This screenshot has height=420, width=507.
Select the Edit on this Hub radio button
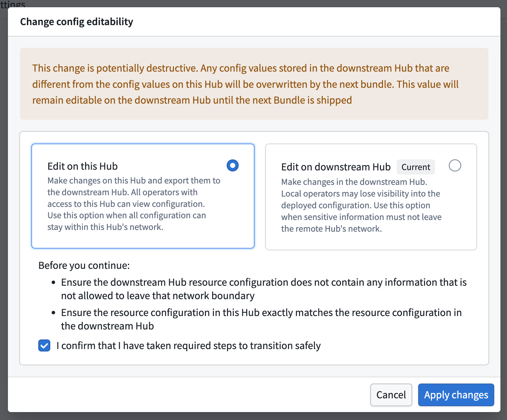(x=232, y=166)
